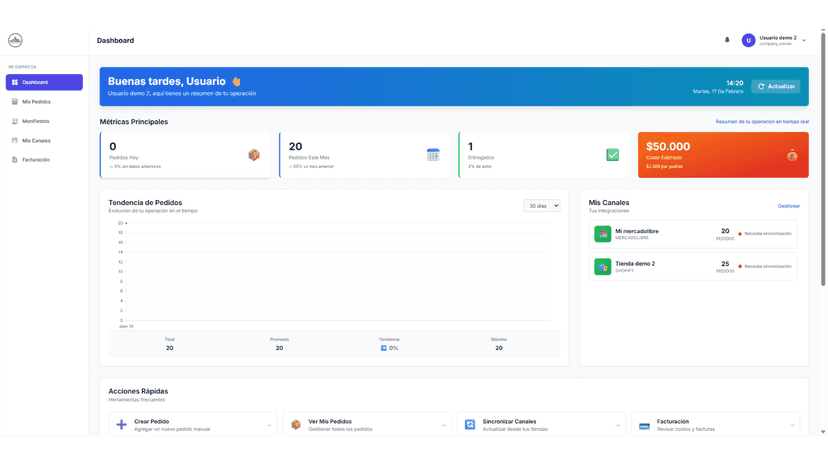Expand the Usuario demo 2 account menu
Image resolution: width=828 pixels, height=466 pixels.
tap(804, 40)
